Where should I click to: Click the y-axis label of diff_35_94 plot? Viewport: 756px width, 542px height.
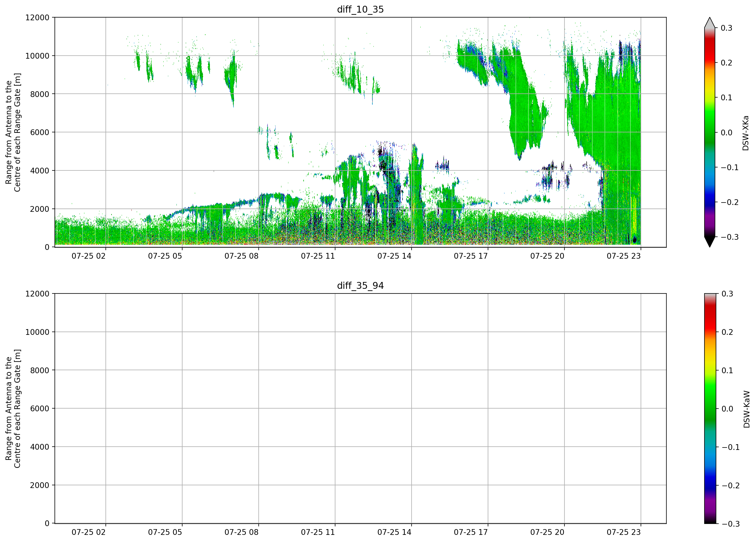pyautogui.click(x=13, y=409)
